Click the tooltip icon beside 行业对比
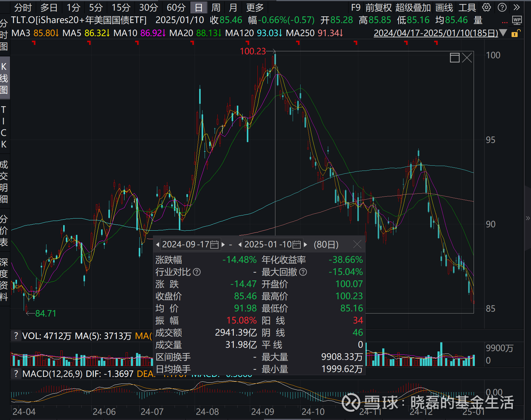This screenshot has height=420, width=531. coord(197,272)
